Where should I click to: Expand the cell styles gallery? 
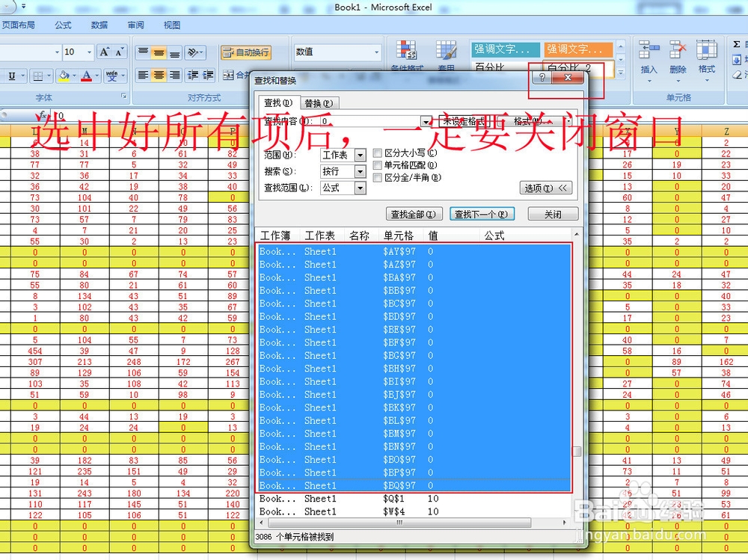[621, 73]
